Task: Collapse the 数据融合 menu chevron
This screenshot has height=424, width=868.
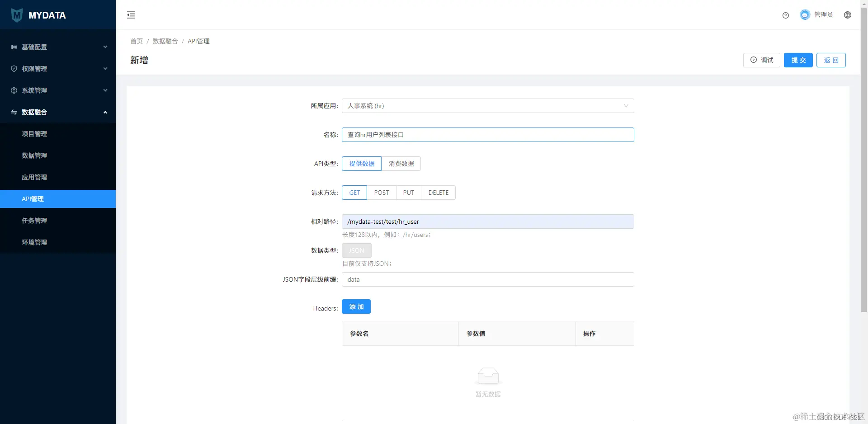Action: tap(105, 112)
